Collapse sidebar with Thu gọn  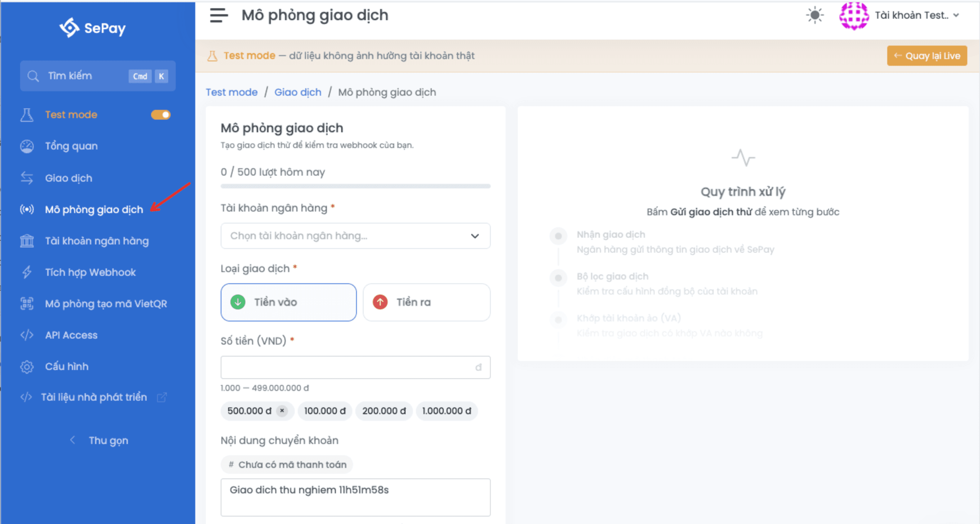pos(99,440)
